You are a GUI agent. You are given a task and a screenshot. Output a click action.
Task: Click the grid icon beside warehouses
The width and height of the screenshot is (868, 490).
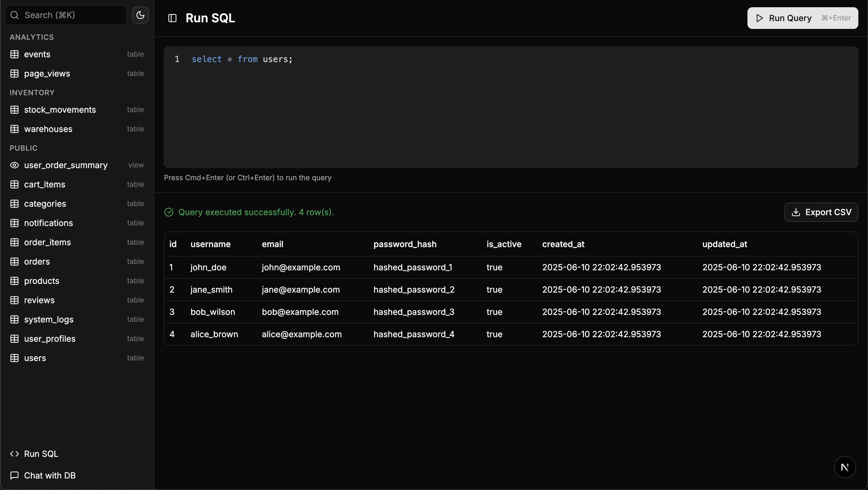point(14,129)
